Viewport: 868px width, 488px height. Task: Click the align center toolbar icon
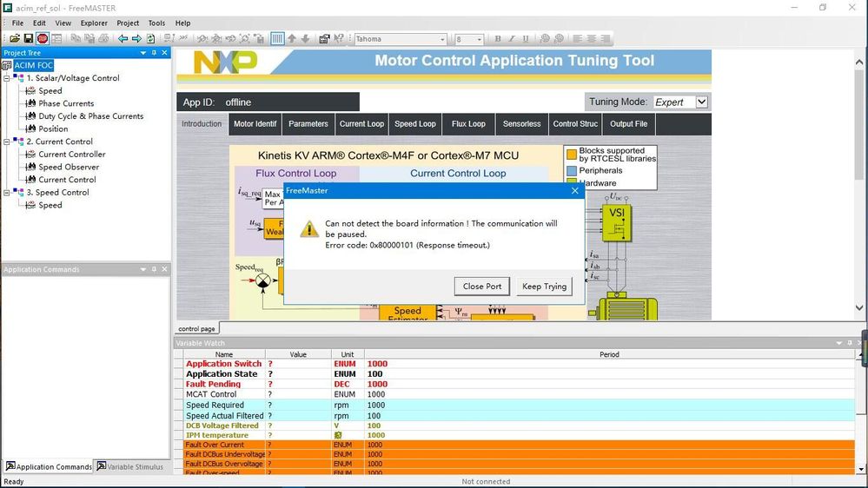tap(591, 39)
